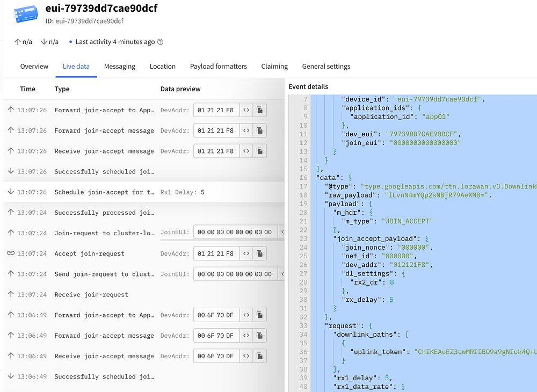Toggle byte view for 13:06:49 Forward join-accept message row
Screen dimensions: 537x392
click(x=246, y=336)
